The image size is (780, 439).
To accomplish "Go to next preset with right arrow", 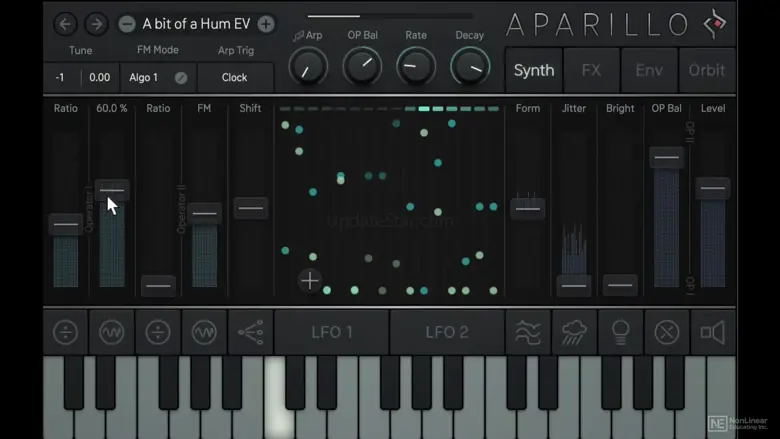I will (97, 24).
